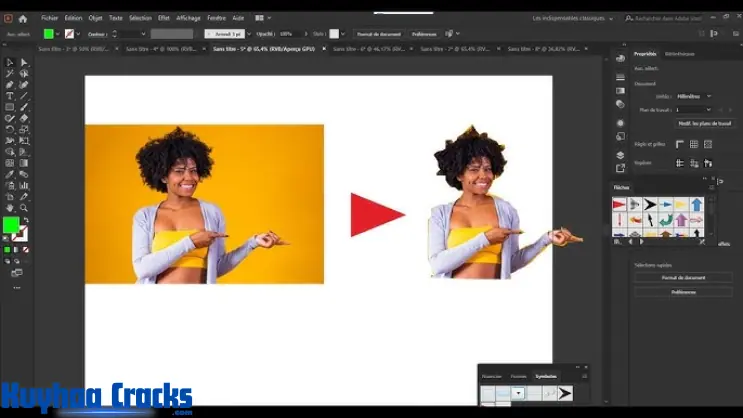
Task: Open the Layers panel icon in dock
Action: 620,155
